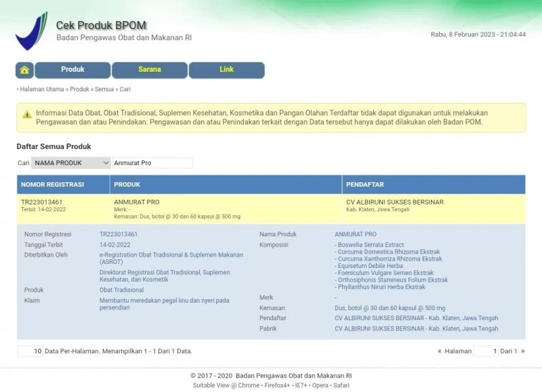Screen dimensions: 542x392
Task: Click ANMURAT PRO product name in yellow row
Action: click(137, 202)
